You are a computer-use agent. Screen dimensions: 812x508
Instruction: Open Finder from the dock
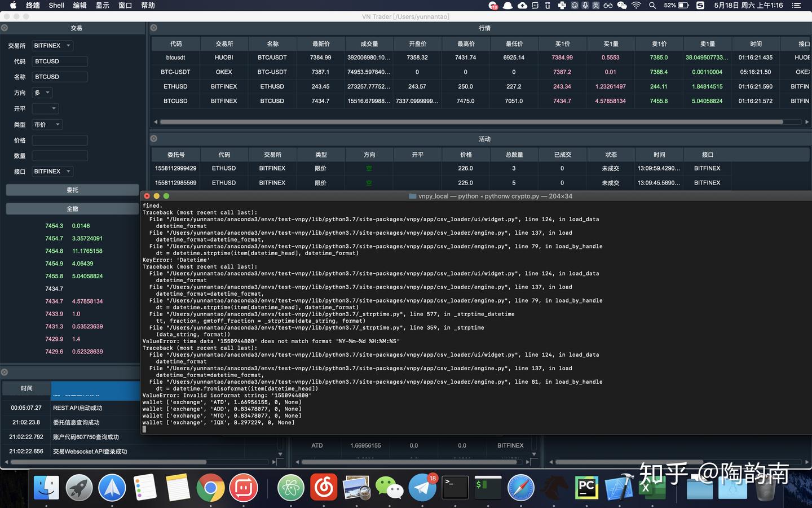[46, 488]
